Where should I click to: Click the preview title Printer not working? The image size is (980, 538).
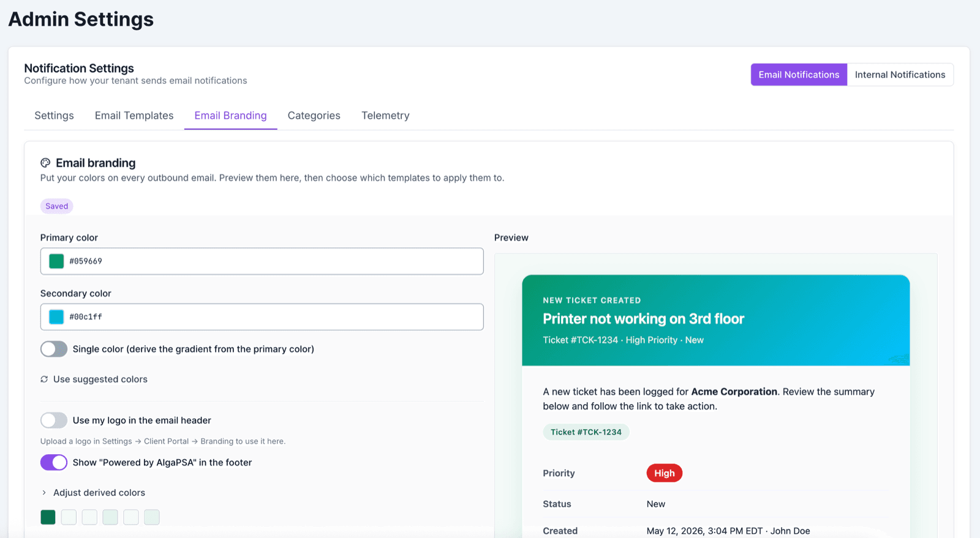(644, 319)
